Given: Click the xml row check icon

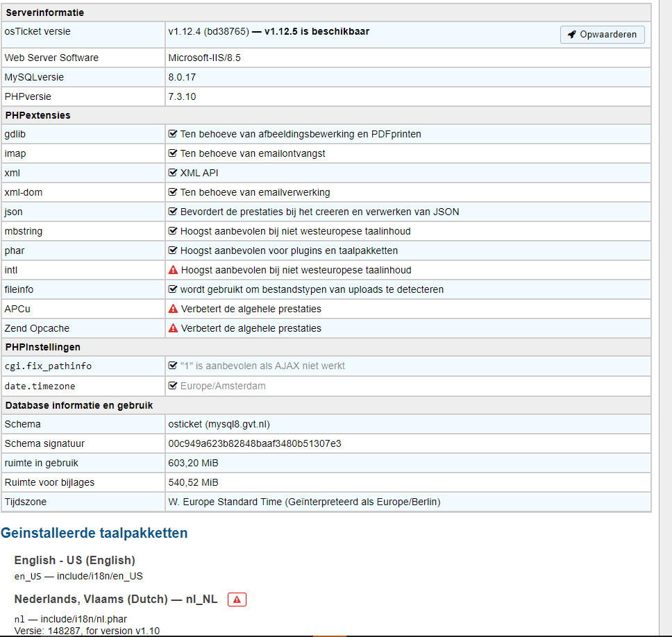Looking at the screenshot, I should [173, 173].
